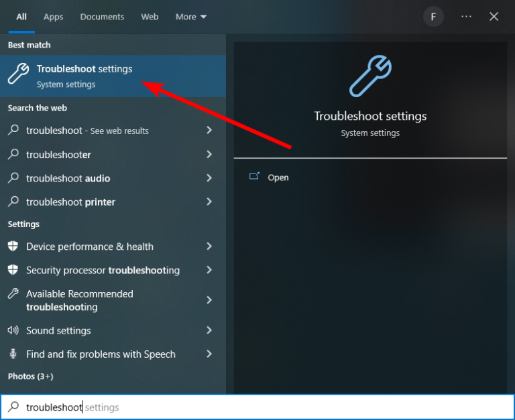Viewport: 515px width, 420px height.
Task: Switch to the Documents tab
Action: [x=102, y=17]
